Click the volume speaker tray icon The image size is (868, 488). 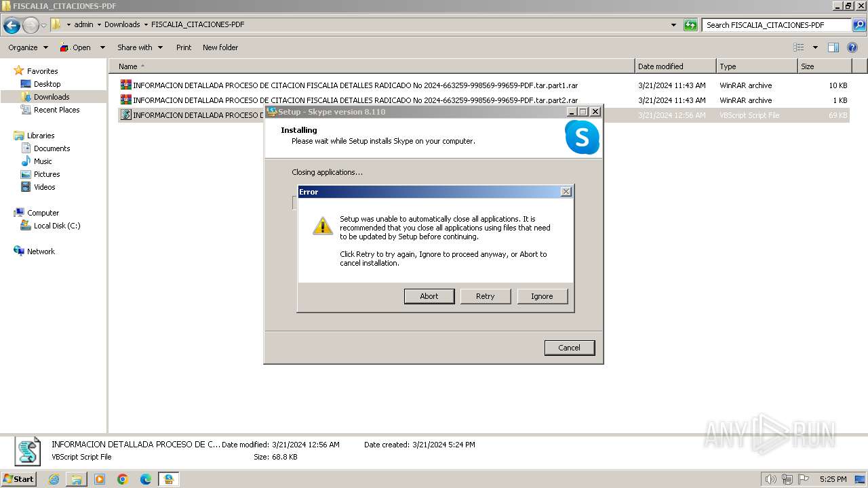pos(771,479)
